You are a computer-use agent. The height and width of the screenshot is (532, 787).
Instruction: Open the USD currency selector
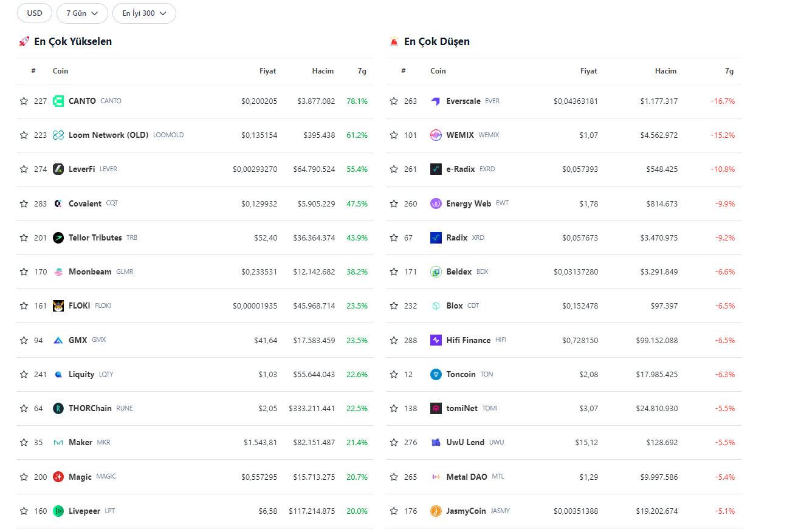(x=35, y=13)
